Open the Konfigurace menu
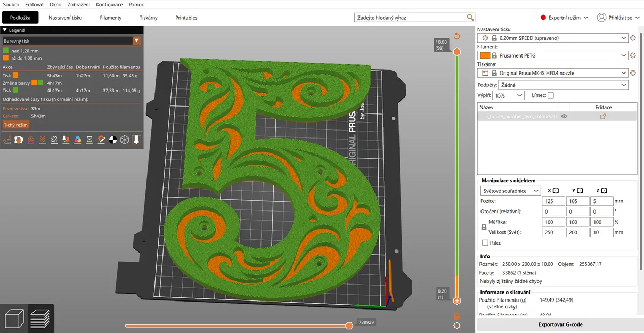Viewport: 644px width, 333px height. pos(109,4)
